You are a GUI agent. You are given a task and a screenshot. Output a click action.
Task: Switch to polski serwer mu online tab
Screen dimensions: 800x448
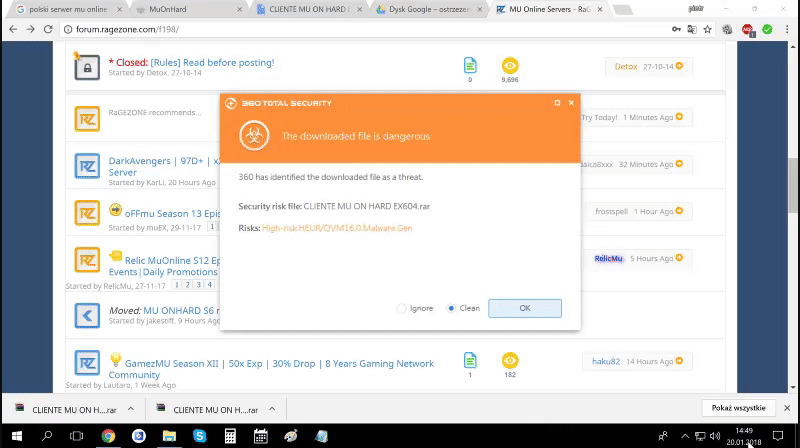tap(68, 9)
